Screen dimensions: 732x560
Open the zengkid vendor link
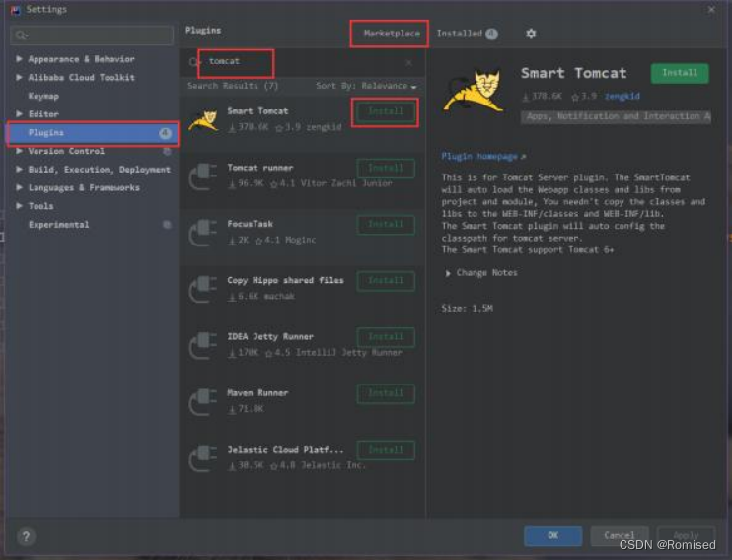(622, 97)
